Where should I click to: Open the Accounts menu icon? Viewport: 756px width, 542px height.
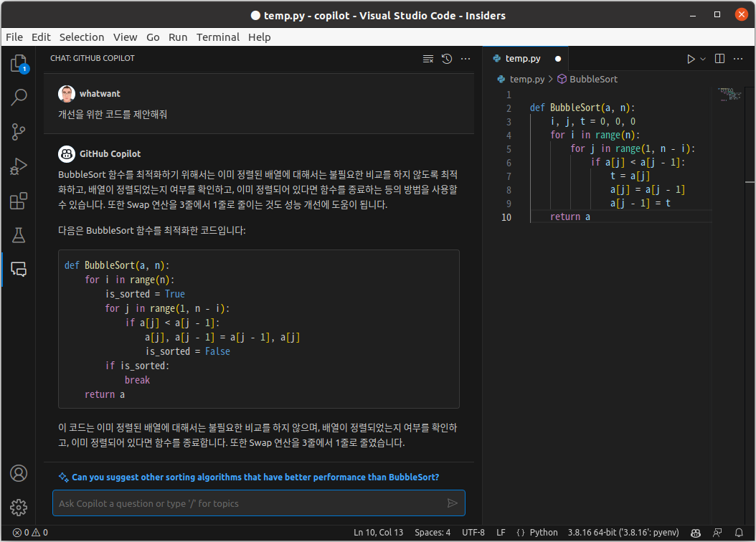[19, 473]
